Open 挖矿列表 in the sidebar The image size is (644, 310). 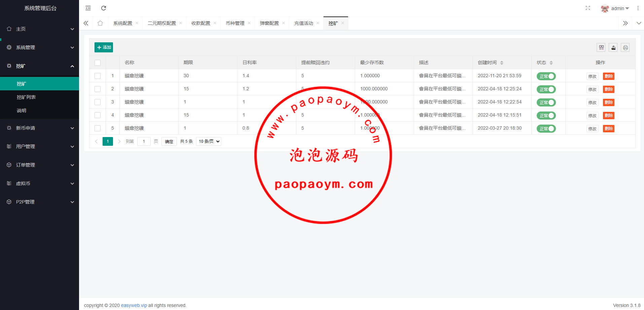[26, 97]
